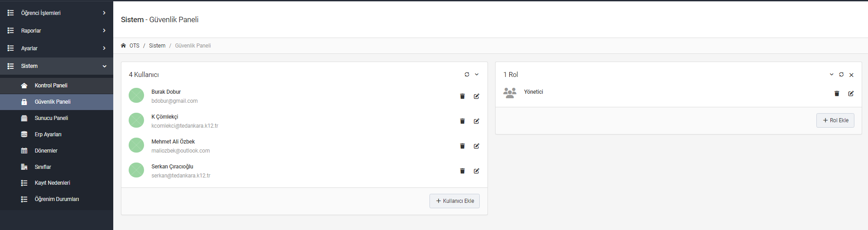Expand the Öğrenci İşlemleri menu
Viewport: 868px width, 230px height.
point(57,13)
